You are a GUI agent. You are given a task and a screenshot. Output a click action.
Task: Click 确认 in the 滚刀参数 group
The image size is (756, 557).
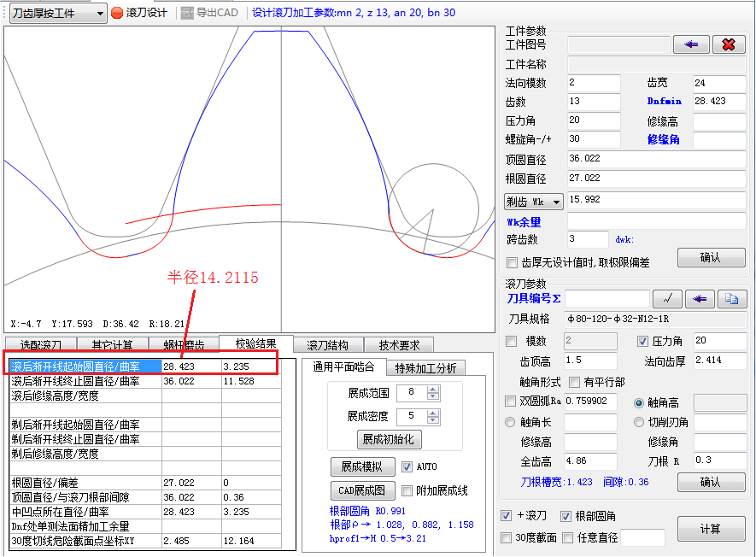pyautogui.click(x=712, y=483)
